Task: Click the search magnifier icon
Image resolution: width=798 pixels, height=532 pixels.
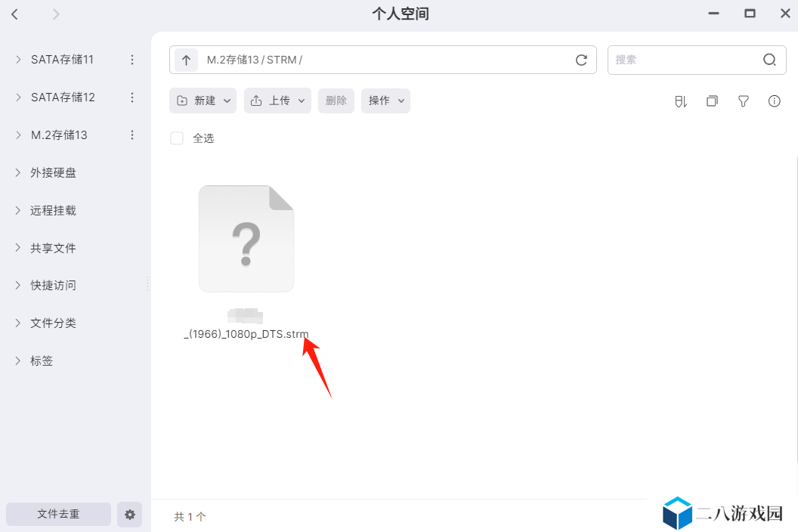Action: click(769, 60)
